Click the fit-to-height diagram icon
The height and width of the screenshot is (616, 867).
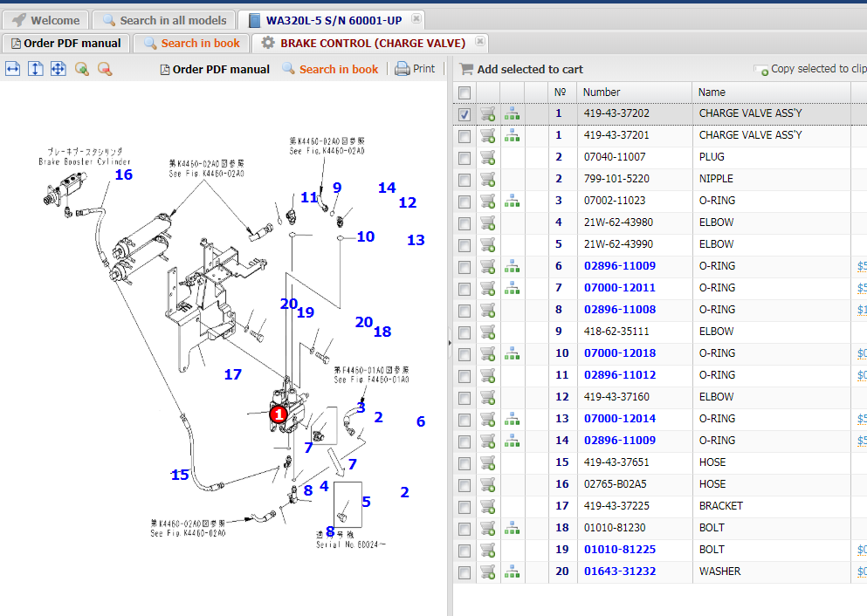(36, 69)
